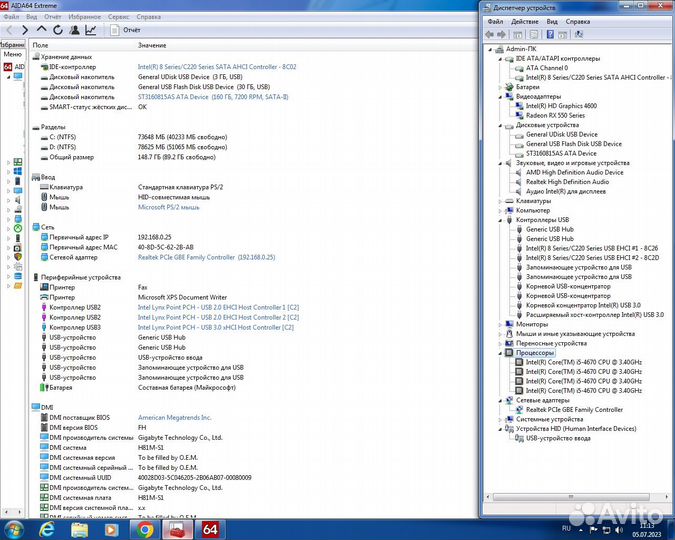The width and height of the screenshot is (675, 540).
Task: Open Файл menu in Device Manager
Action: (495, 21)
